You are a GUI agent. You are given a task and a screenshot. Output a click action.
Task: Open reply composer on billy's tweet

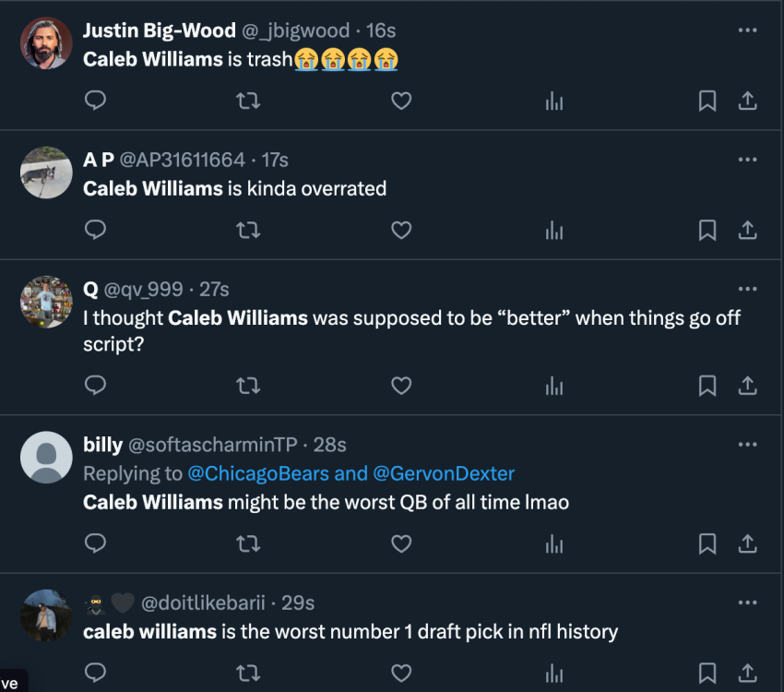coord(95,544)
